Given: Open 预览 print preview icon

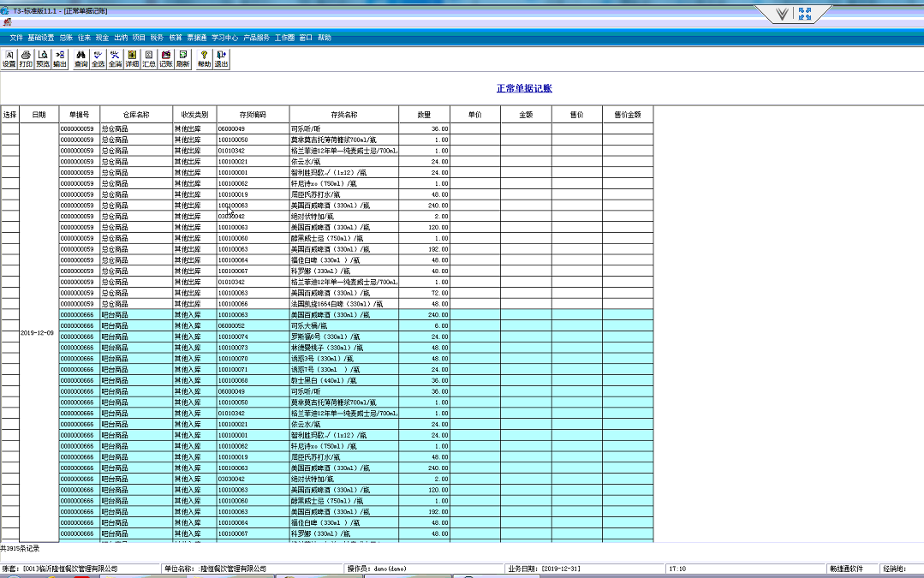Looking at the screenshot, I should tap(43, 59).
